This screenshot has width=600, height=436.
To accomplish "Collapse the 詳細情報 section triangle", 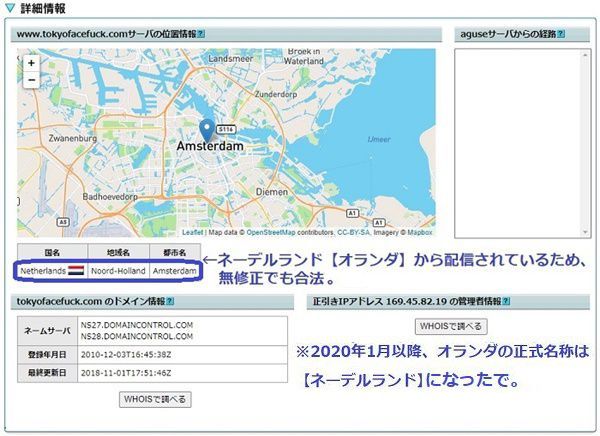I will pyautogui.click(x=10, y=8).
